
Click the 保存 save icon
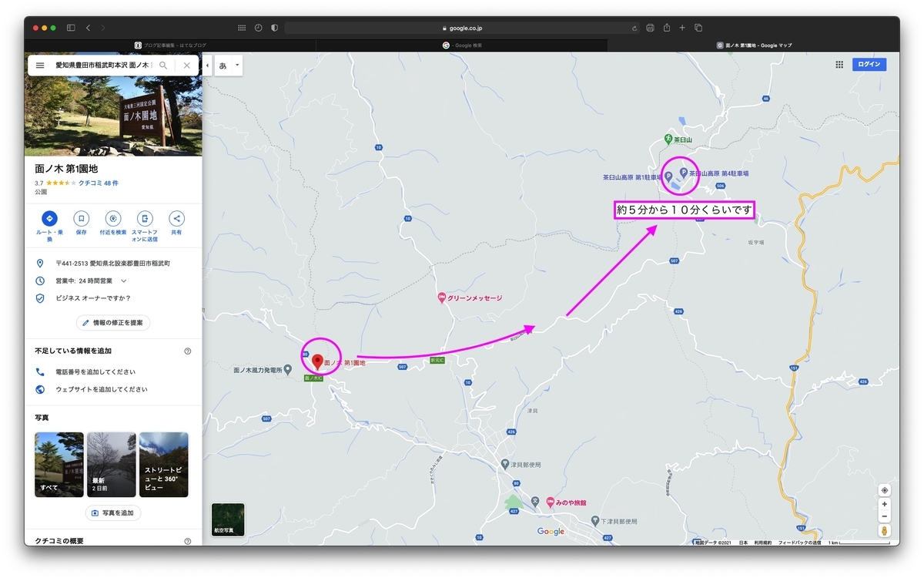coord(81,218)
